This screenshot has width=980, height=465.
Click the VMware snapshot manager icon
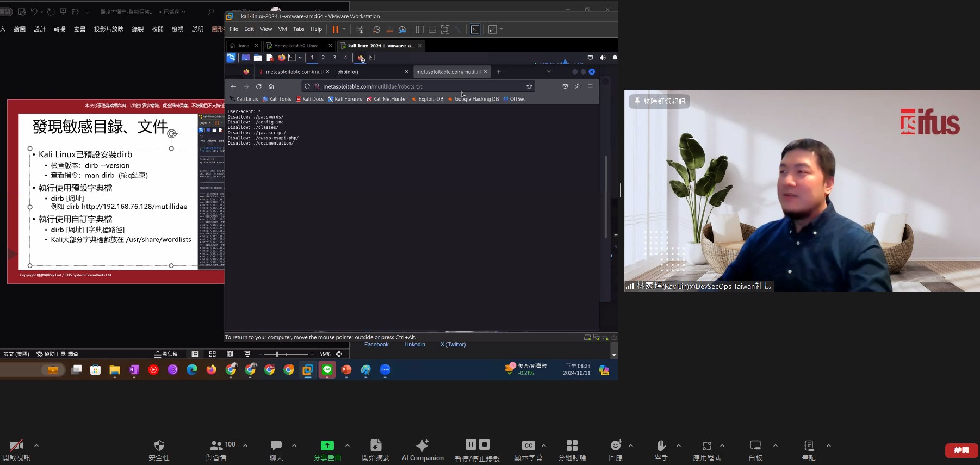point(402,29)
